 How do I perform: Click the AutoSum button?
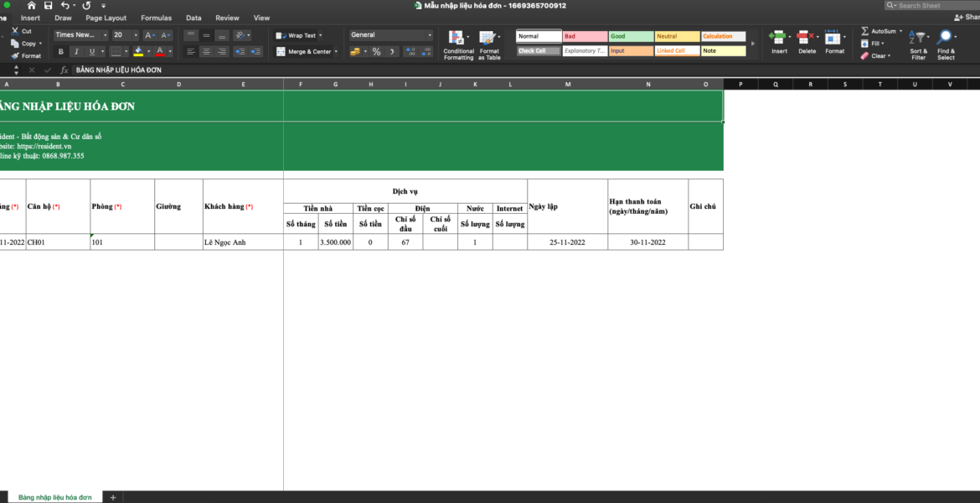(x=878, y=31)
